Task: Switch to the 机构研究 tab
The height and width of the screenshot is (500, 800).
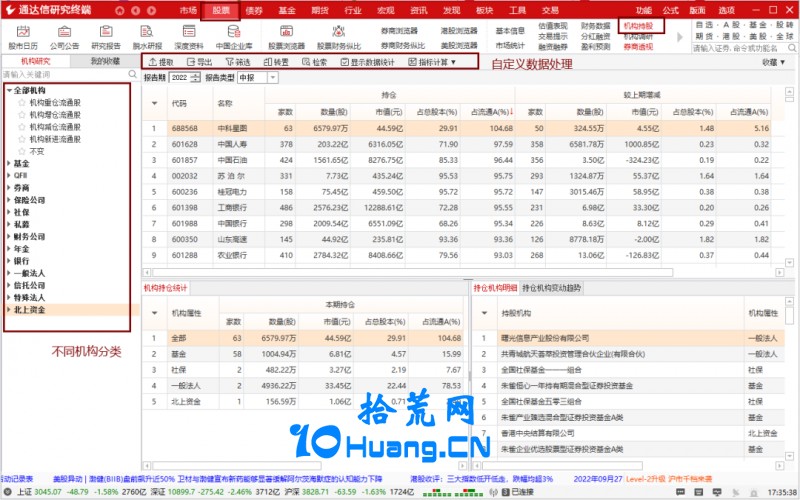Action: tap(36, 61)
